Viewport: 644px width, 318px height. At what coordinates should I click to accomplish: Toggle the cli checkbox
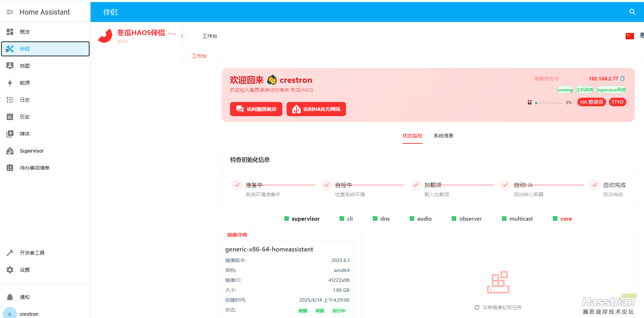pos(342,219)
